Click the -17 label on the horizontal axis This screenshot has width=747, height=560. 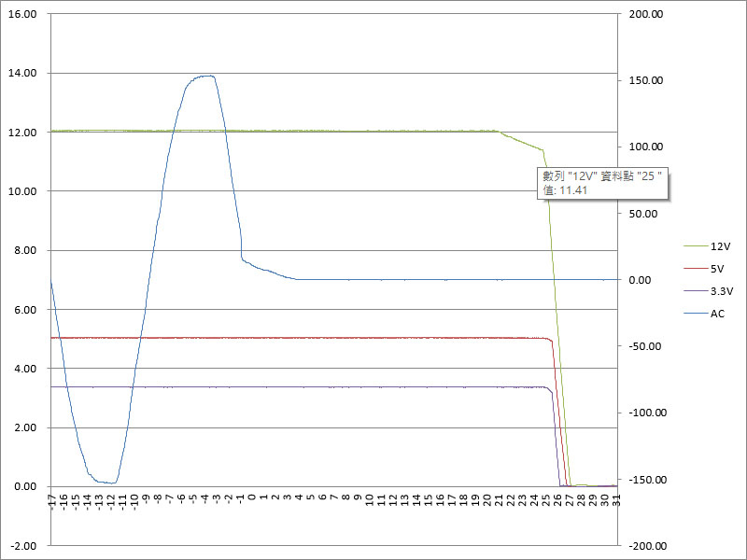point(52,500)
